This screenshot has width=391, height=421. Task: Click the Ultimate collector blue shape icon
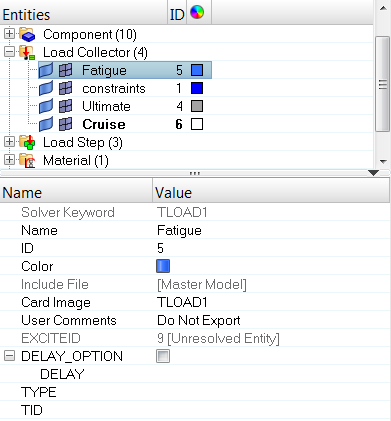[x=46, y=106]
